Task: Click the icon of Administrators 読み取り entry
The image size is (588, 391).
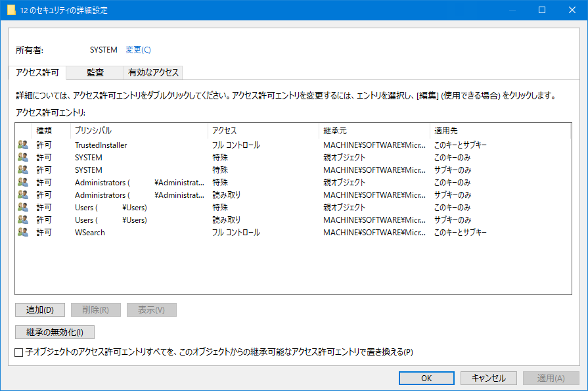Action: tap(23, 195)
